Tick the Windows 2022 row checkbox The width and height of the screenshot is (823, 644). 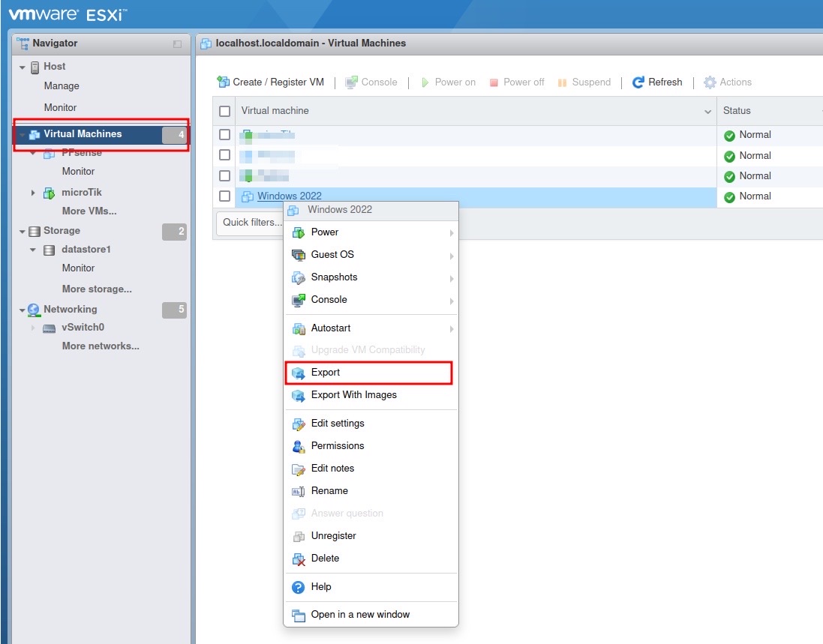pyautogui.click(x=224, y=196)
